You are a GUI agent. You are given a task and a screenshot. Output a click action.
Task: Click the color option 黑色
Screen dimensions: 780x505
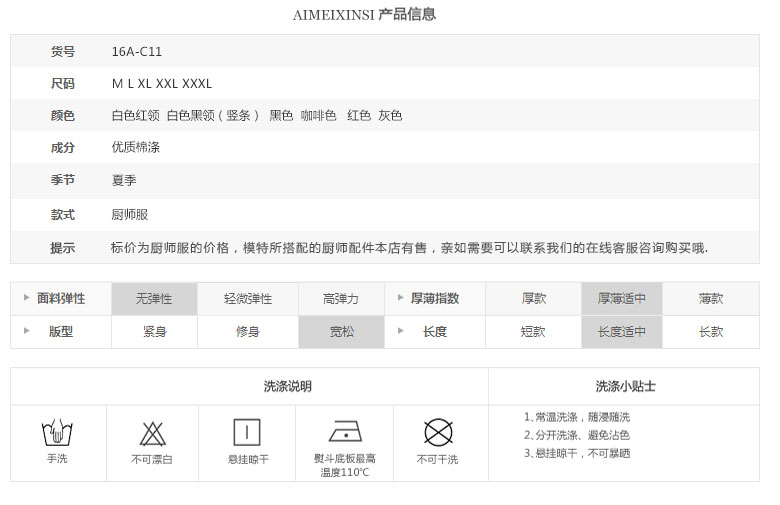point(281,115)
